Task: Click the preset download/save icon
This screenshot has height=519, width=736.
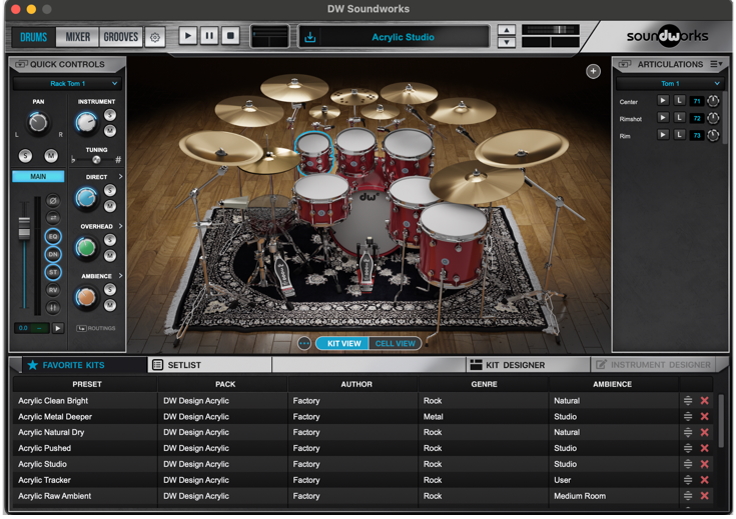Action: pos(310,38)
